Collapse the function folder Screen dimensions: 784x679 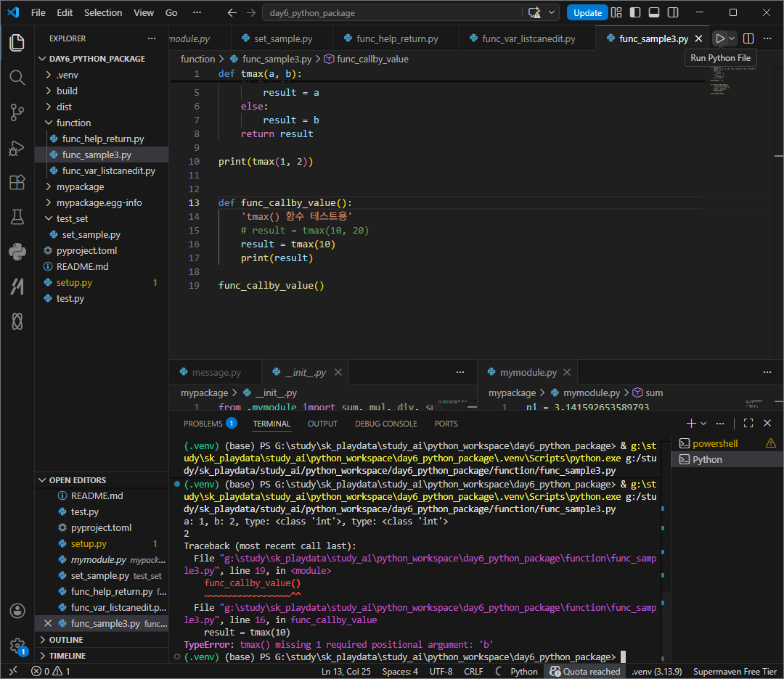[x=102, y=123]
